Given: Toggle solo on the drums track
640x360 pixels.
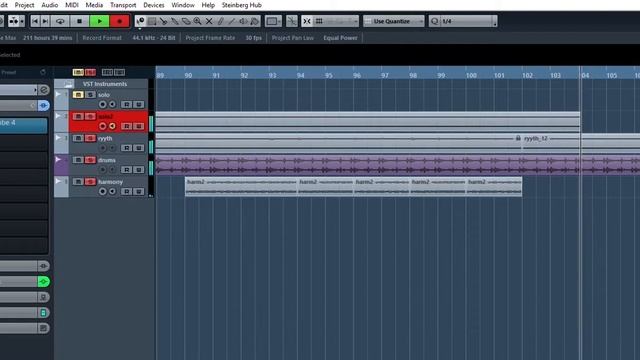Looking at the screenshot, I should click(90, 160).
